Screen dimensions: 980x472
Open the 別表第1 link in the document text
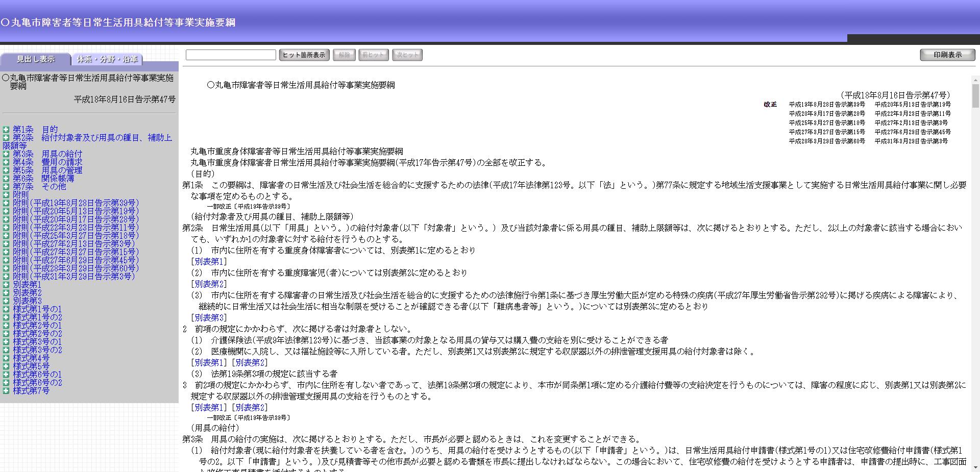point(208,261)
